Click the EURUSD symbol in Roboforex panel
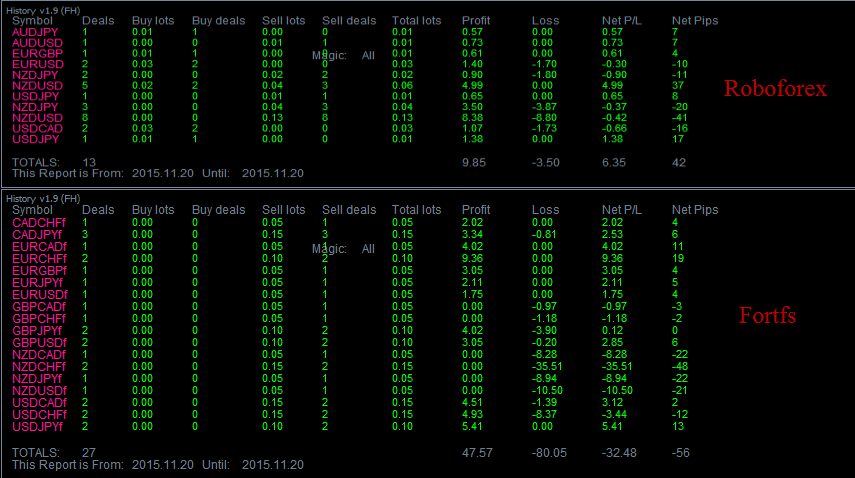Image resolution: width=855 pixels, height=478 pixels. pyautogui.click(x=38, y=64)
